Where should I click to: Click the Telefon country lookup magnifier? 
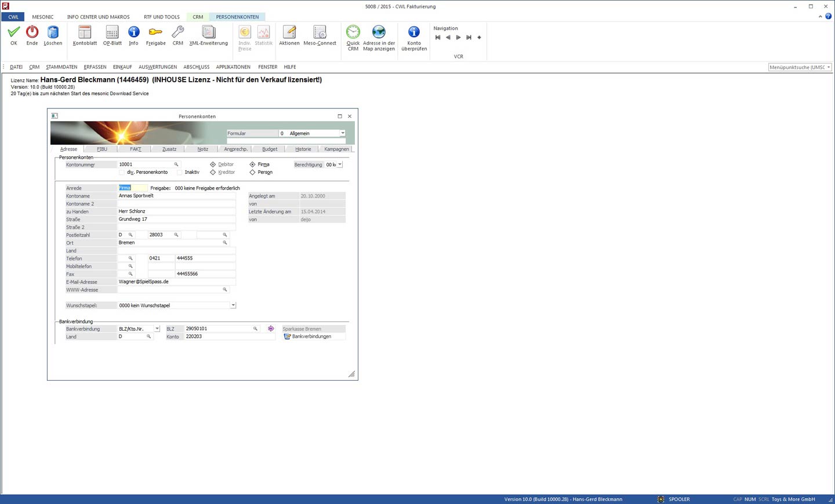click(130, 258)
